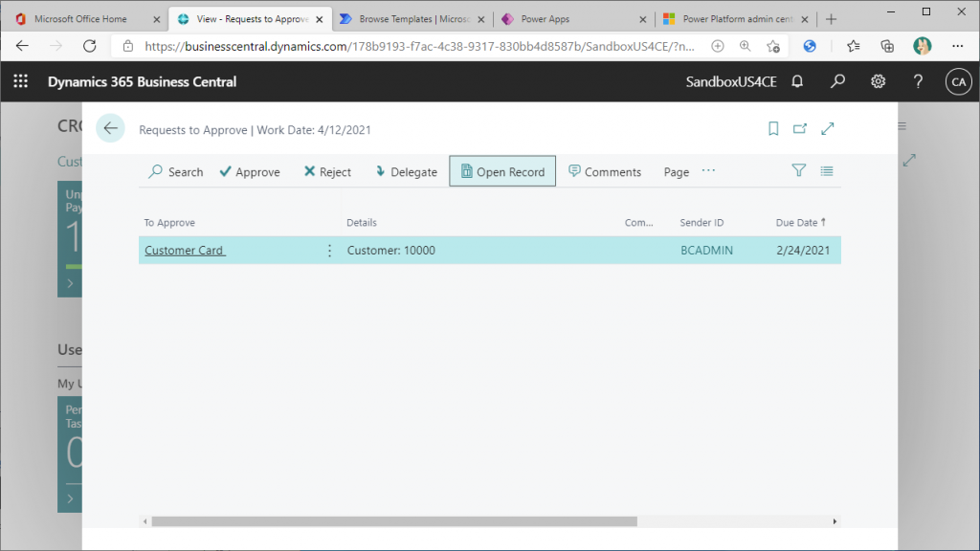Open the browser Favorites list
The image size is (980, 551).
pyautogui.click(x=853, y=46)
